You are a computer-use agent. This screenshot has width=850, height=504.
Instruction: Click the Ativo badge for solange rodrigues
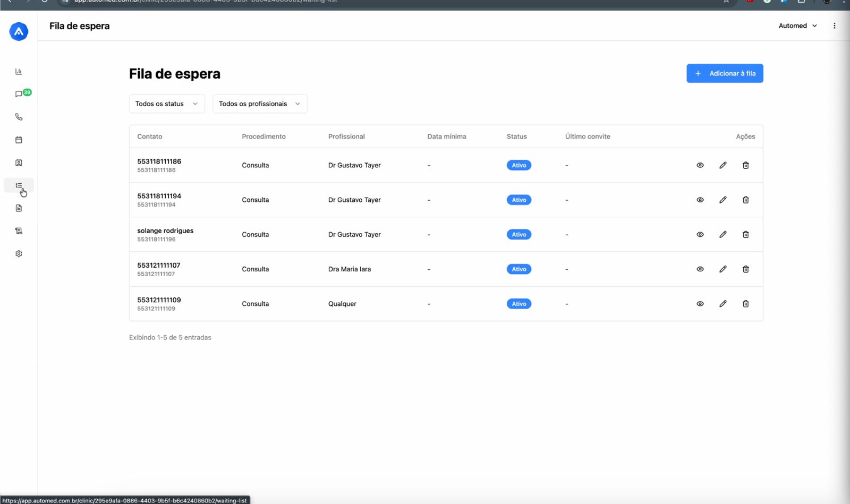click(x=519, y=234)
